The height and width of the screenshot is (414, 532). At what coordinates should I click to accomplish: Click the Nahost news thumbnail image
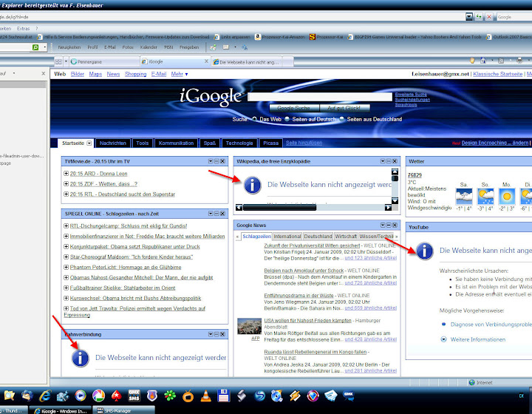(249, 327)
